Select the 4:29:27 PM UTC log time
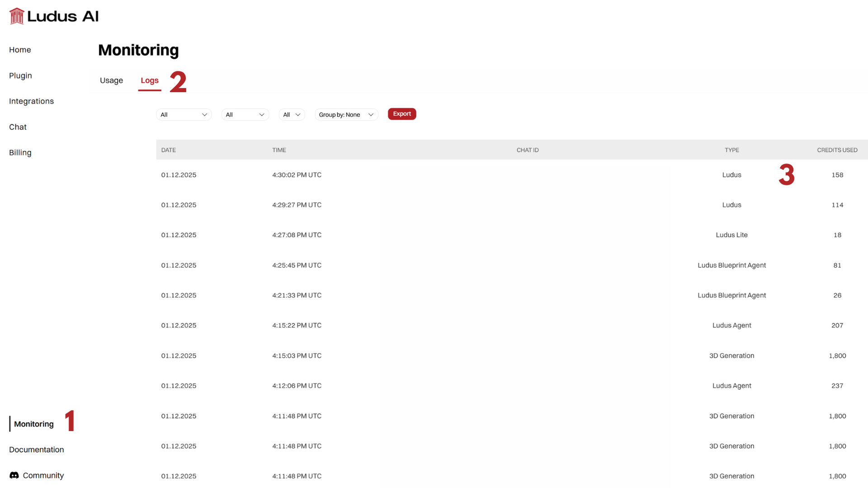 [297, 205]
